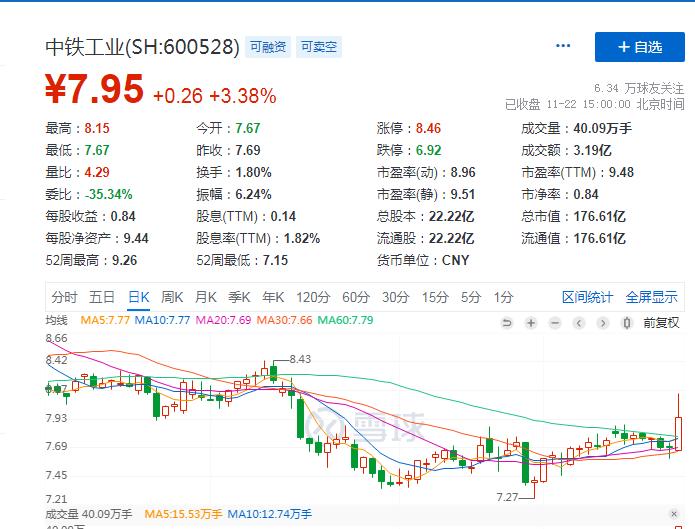The height and width of the screenshot is (529, 695).
Task: Switch to 30分 chart
Action: [x=395, y=297]
